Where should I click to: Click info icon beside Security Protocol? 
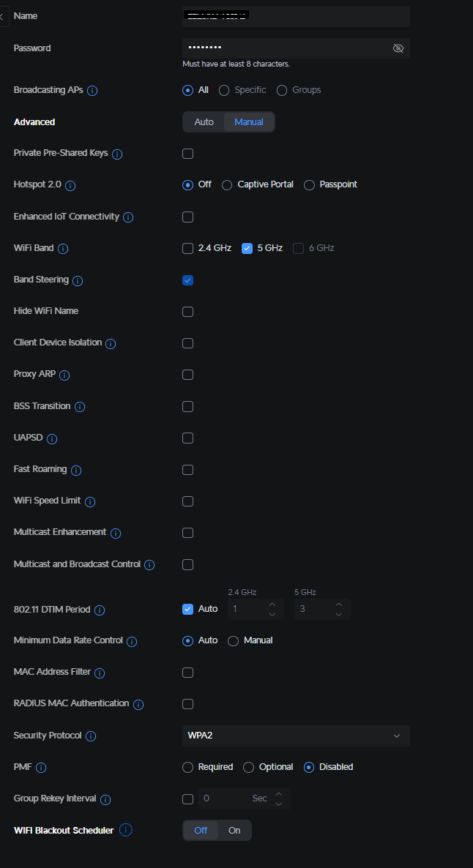(x=91, y=736)
